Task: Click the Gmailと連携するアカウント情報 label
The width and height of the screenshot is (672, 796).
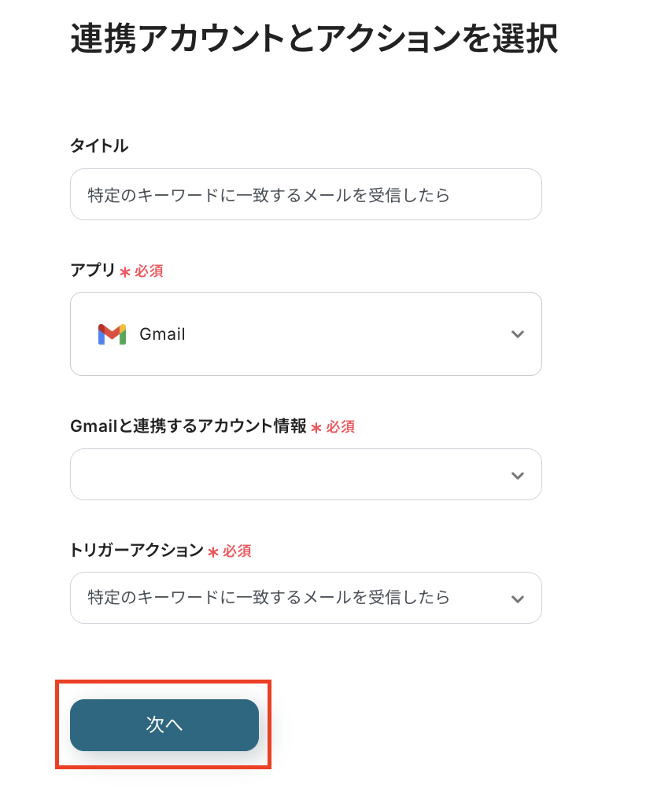Action: pos(188,426)
